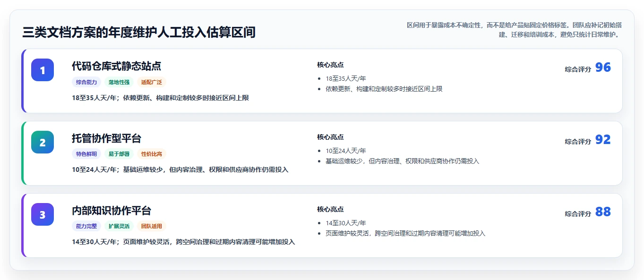Viewport: 644px width, 280px height.
Task: Click the score value 92
Action: 603,140
